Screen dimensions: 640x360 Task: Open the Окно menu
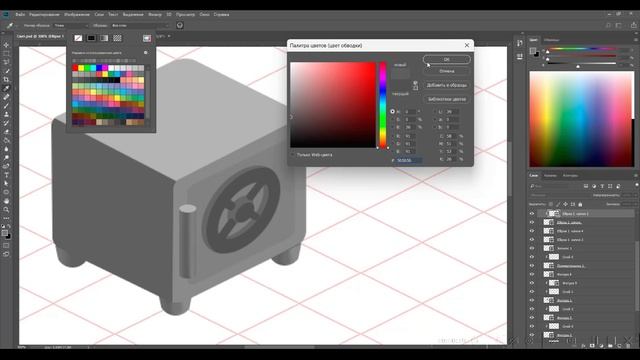tap(204, 14)
